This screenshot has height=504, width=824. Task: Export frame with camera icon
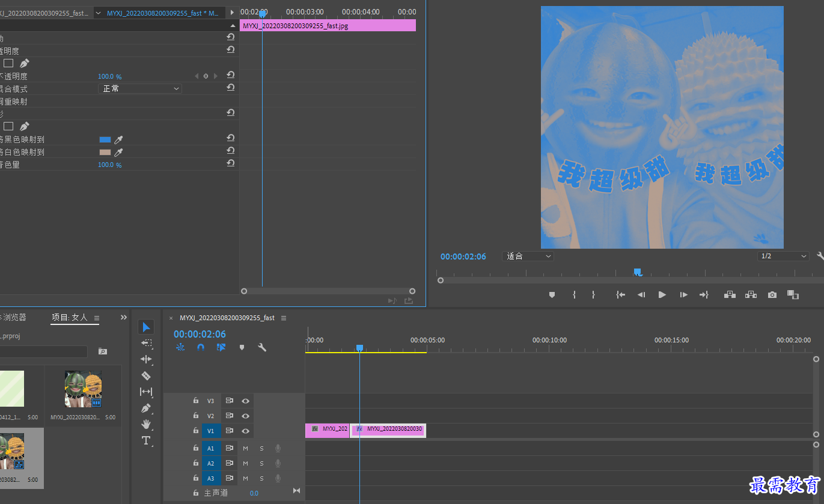(772, 295)
